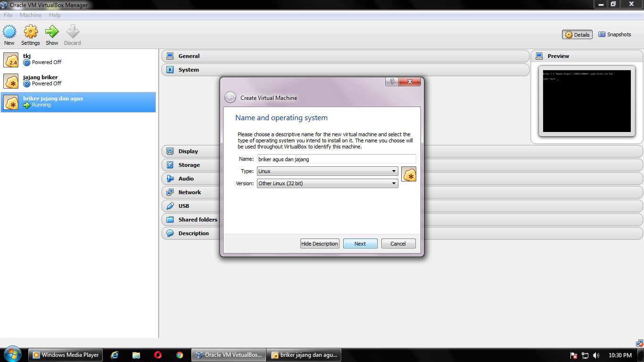Select the jajang briker machine icon
Image resolution: width=644 pixels, height=362 pixels.
pyautogui.click(x=11, y=81)
